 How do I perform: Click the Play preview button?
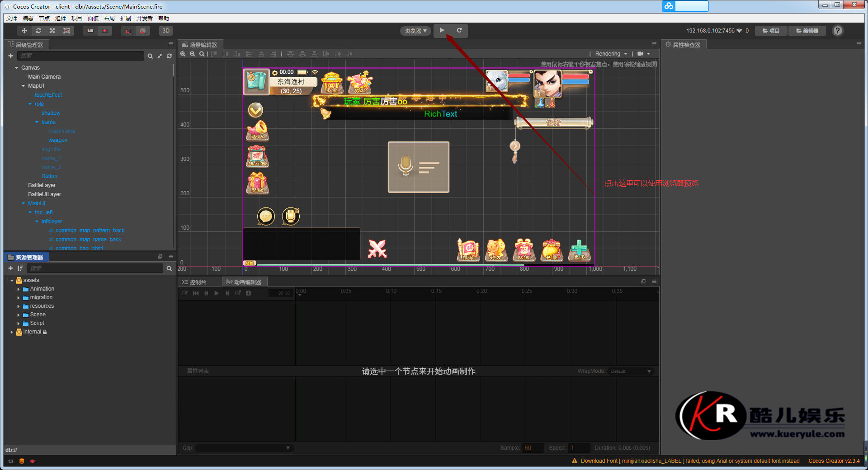coord(442,30)
